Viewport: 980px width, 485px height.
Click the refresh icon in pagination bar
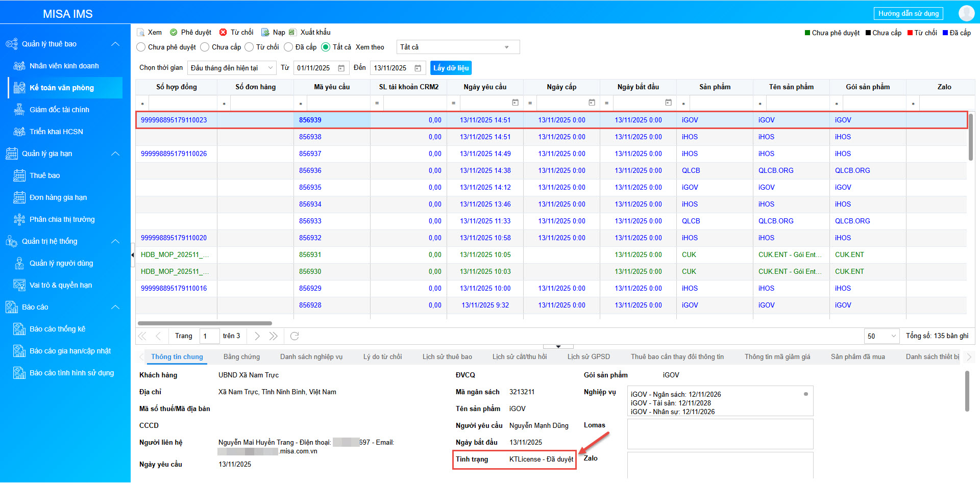coord(295,336)
